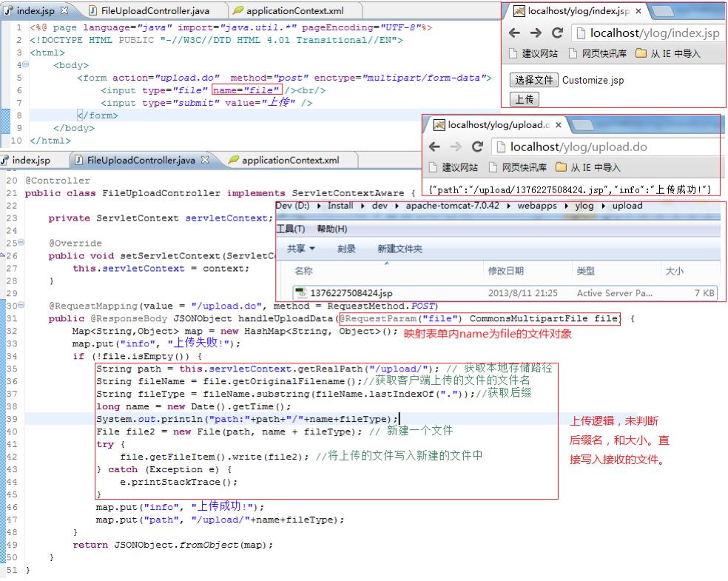Click forward arrow in the index.jsp browser window
This screenshot has height=581, width=728.
[x=536, y=33]
